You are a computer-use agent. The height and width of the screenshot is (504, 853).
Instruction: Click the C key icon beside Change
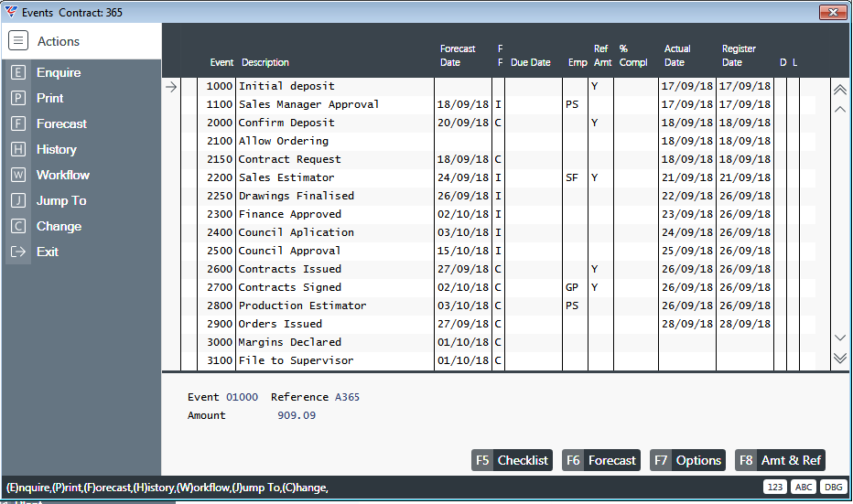18,226
